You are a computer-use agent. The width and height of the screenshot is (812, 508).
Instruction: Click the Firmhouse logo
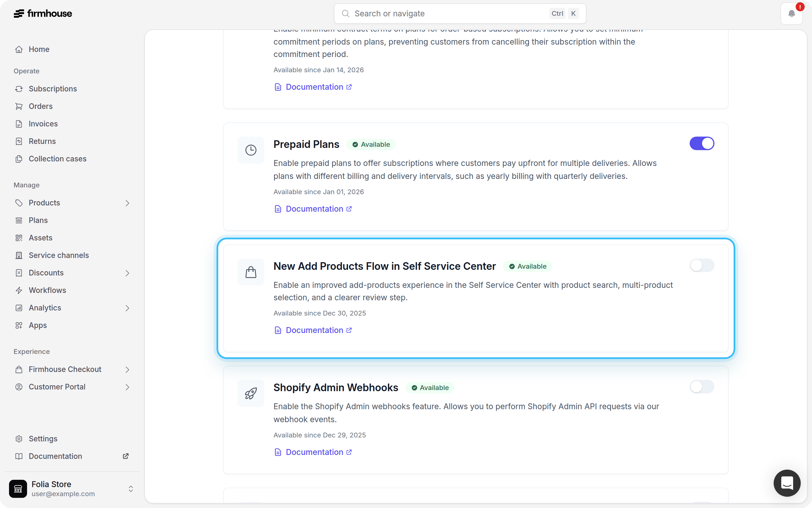point(43,14)
